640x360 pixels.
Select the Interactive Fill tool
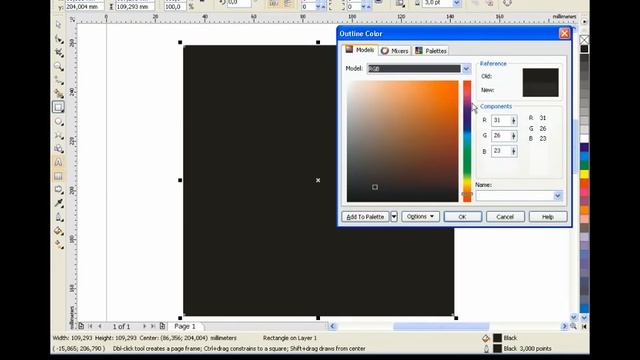(x=58, y=244)
